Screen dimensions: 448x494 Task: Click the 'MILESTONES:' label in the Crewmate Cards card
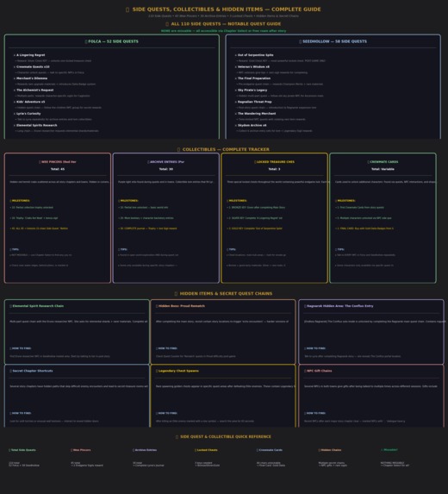pyautogui.click(x=346, y=201)
